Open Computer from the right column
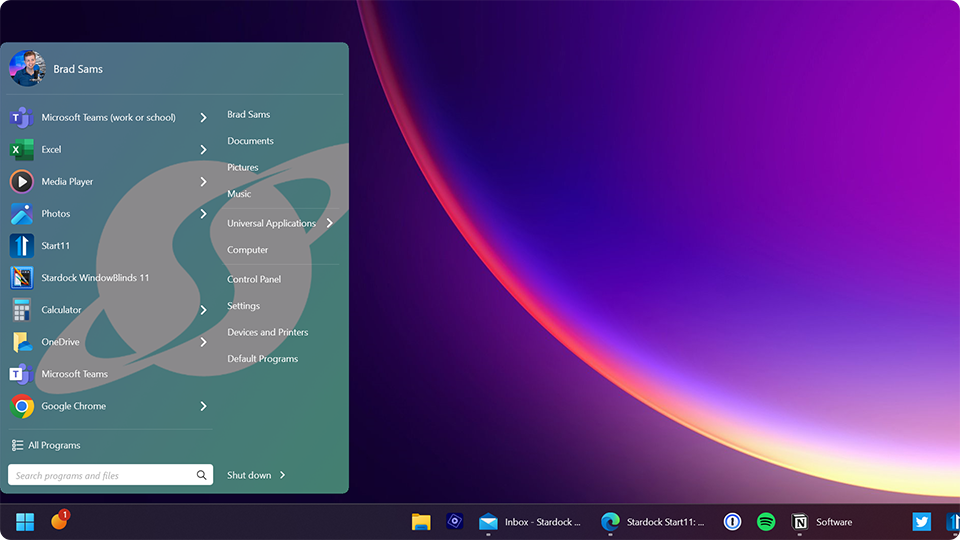Viewport: 960px width, 540px height. tap(247, 250)
